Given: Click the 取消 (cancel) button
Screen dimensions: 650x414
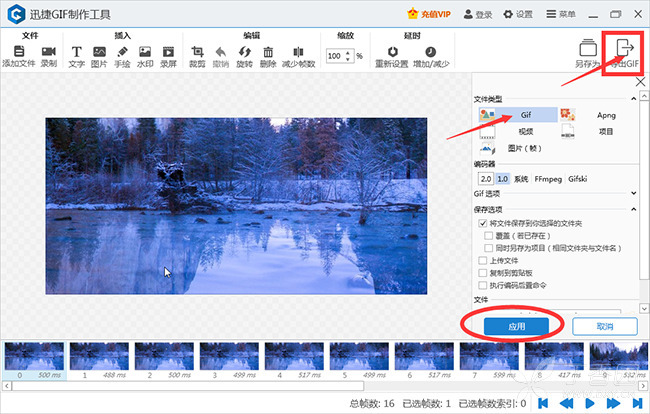Looking at the screenshot, I should pyautogui.click(x=603, y=326).
